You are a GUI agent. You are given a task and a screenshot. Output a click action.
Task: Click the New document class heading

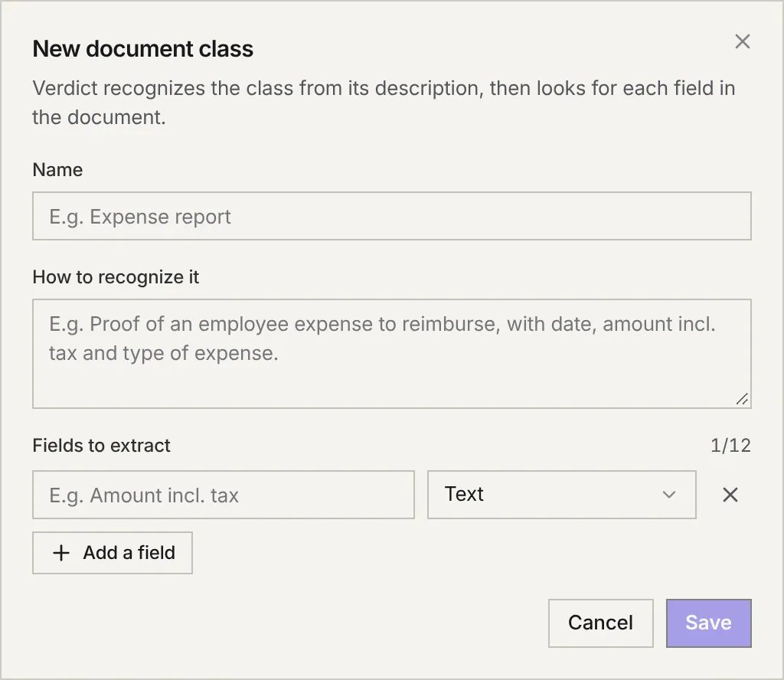pos(143,49)
